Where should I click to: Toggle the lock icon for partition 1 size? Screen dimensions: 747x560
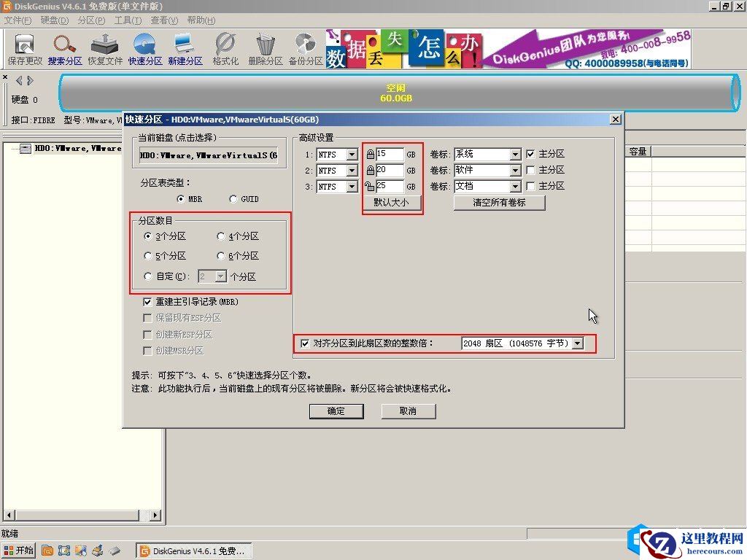(370, 155)
